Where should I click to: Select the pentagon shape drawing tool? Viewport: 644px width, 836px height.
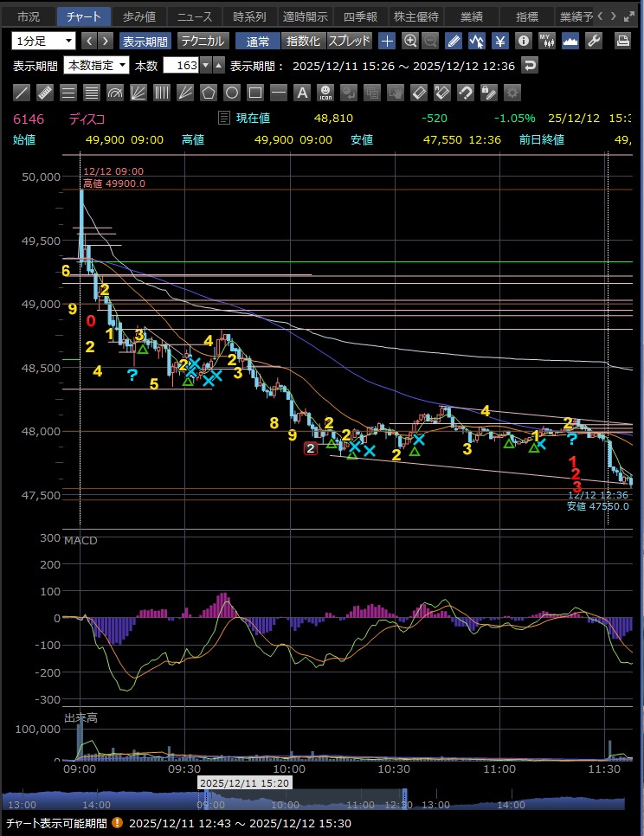(x=209, y=93)
